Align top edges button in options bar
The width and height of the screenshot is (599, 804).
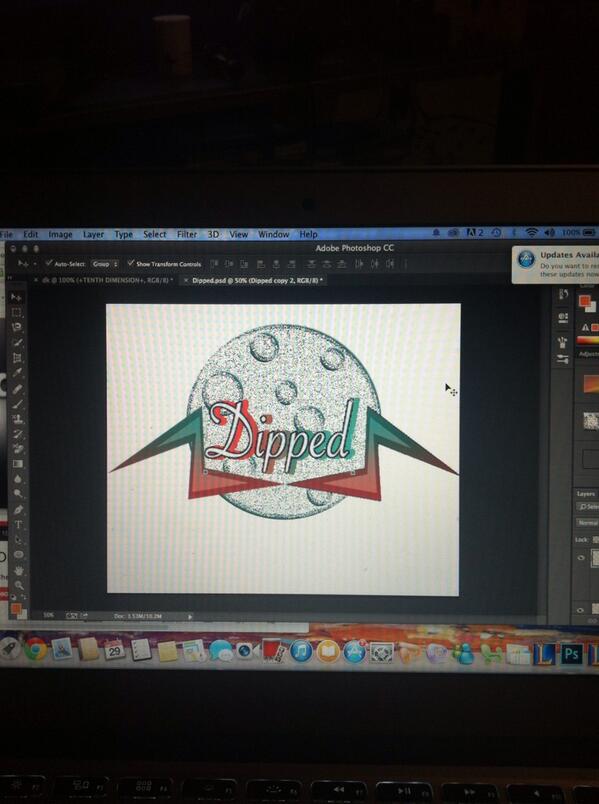214,264
